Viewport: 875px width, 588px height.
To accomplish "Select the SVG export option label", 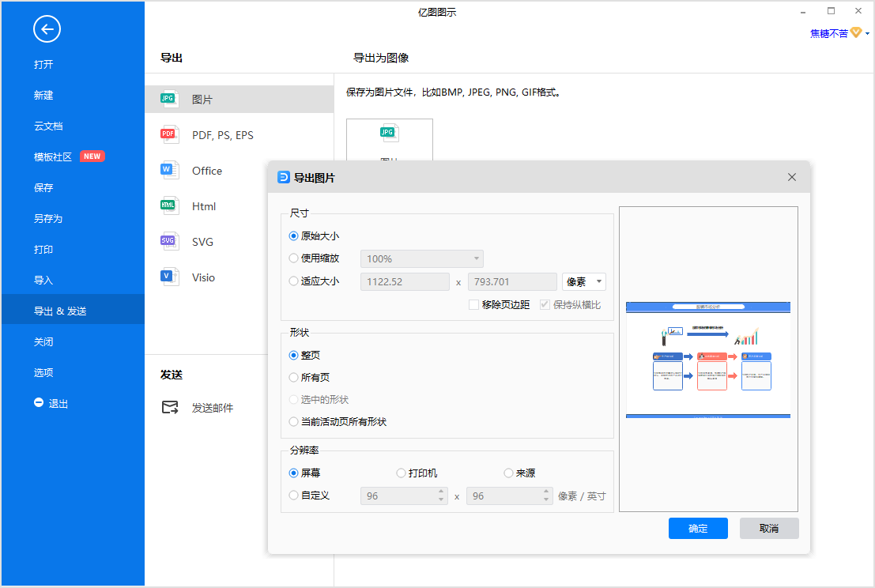I will (202, 242).
